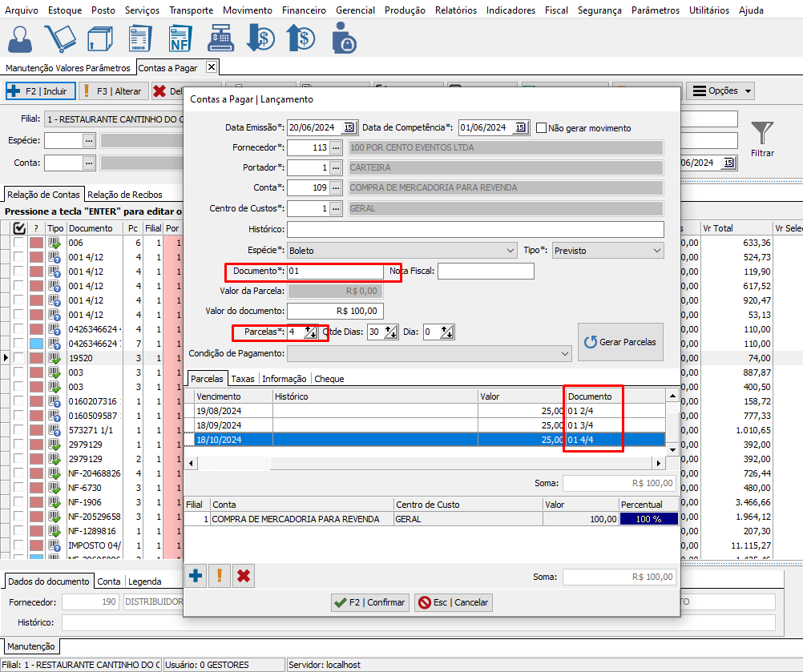Click the Histórico input field in dialog
Image resolution: width=803 pixels, height=672 pixels.
(x=475, y=230)
